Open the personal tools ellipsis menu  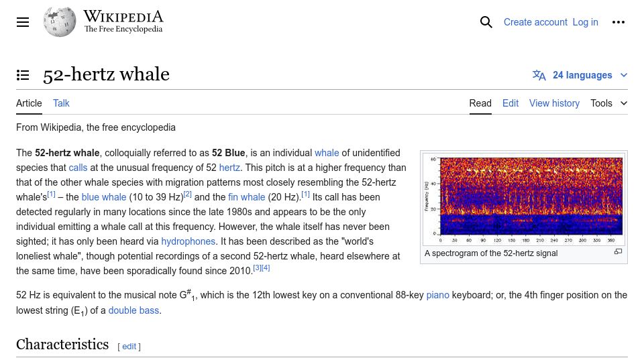618,22
